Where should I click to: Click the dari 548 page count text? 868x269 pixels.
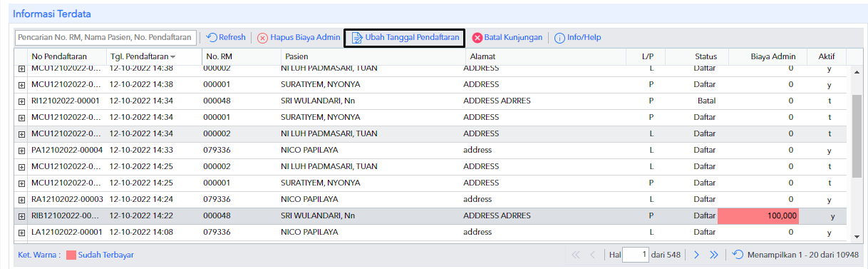[x=666, y=255]
